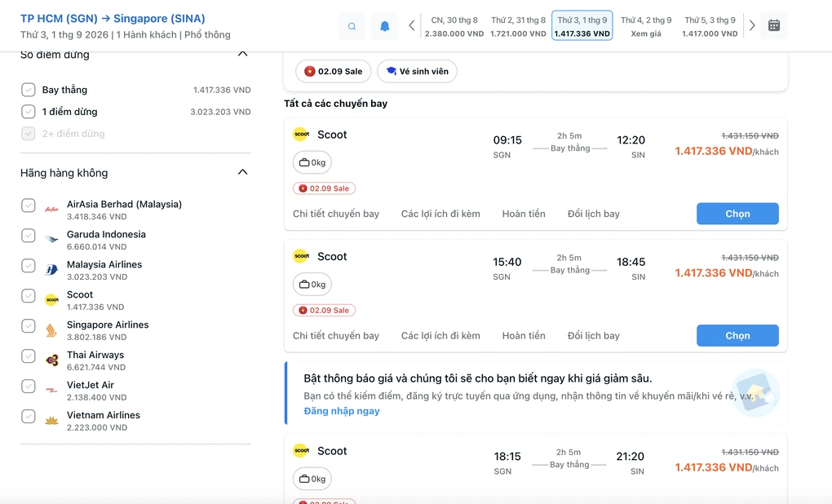832x504 pixels.
Task: Go to previous dates arrow
Action: [x=412, y=25]
